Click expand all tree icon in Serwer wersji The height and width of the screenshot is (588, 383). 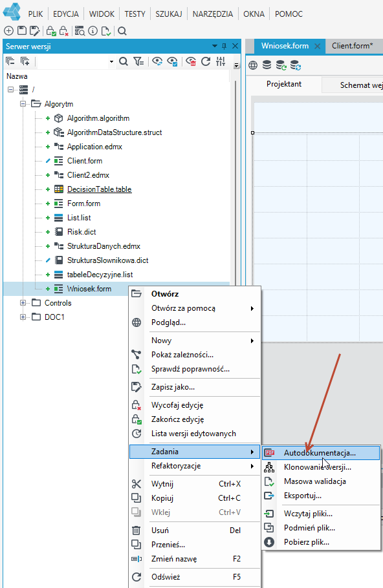pos(25,61)
